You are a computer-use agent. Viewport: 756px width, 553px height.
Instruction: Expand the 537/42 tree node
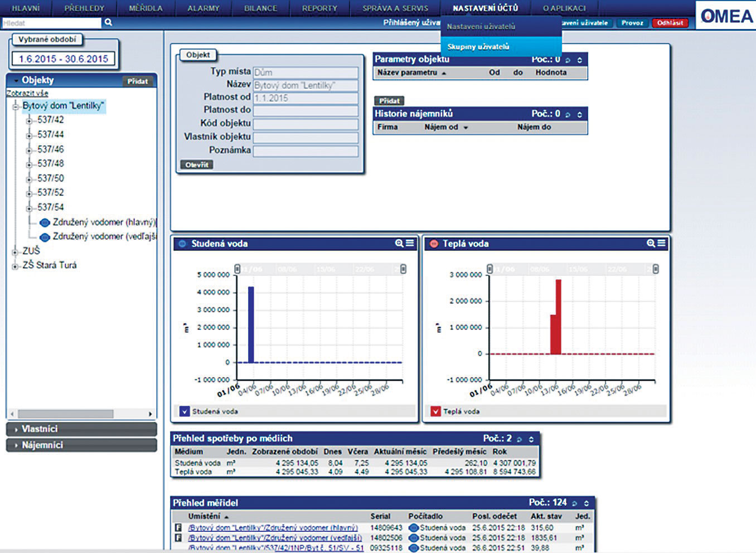[x=29, y=120]
